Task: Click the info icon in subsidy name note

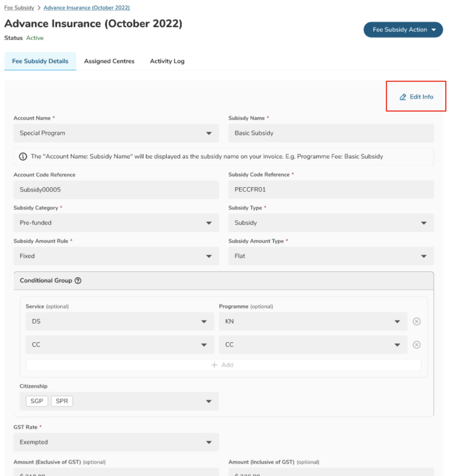Action: click(23, 156)
